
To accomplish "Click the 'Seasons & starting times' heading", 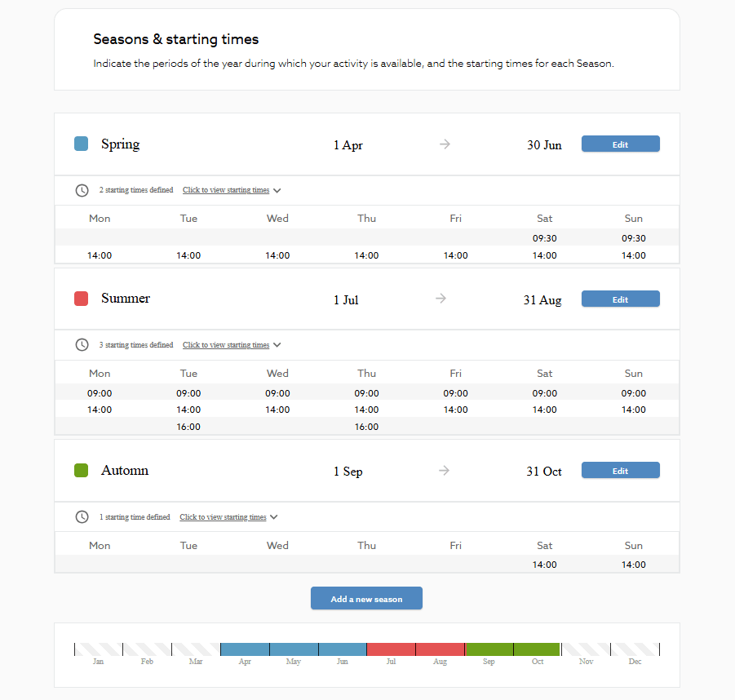I will coord(175,39).
